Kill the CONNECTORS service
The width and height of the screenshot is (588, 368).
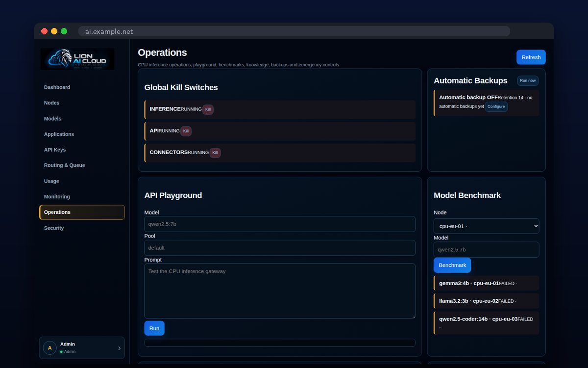(x=215, y=153)
